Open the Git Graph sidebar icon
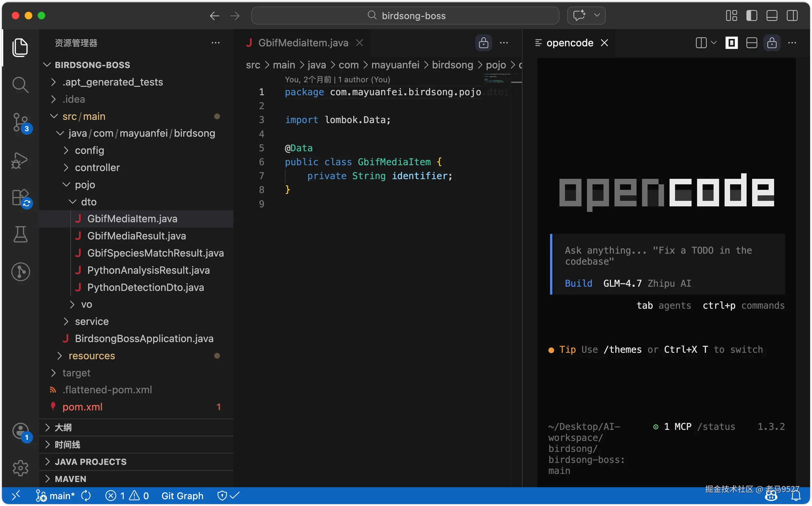 [20, 271]
